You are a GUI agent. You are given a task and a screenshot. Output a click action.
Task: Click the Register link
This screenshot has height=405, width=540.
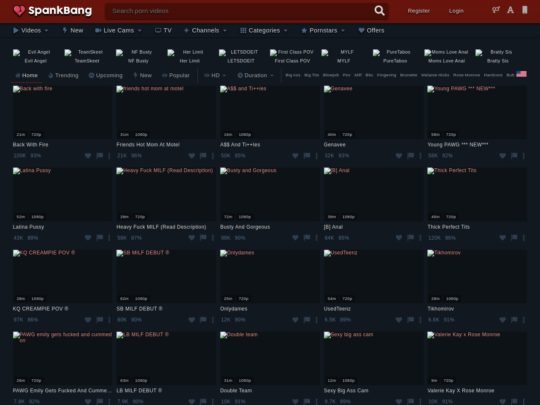tap(418, 11)
